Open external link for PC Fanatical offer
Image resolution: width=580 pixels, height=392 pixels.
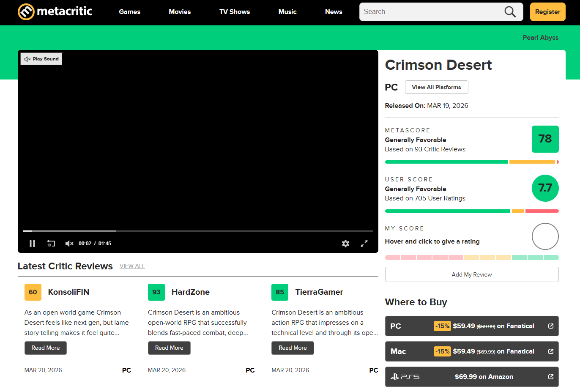click(550, 326)
